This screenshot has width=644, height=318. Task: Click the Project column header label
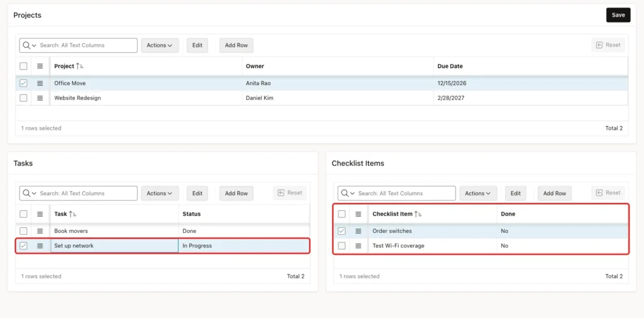pos(64,66)
